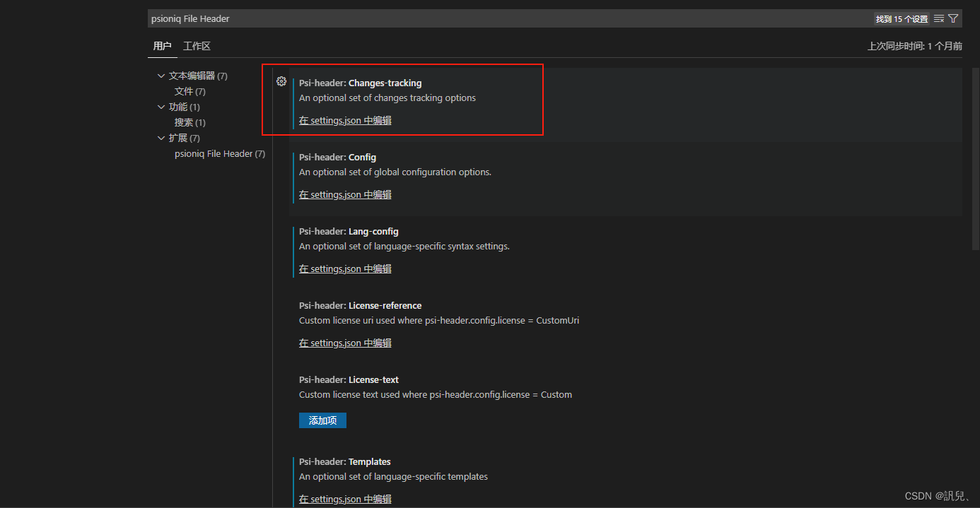Click the 'Custom license text used' description
Viewport: 980px width, 508px height.
(436, 395)
